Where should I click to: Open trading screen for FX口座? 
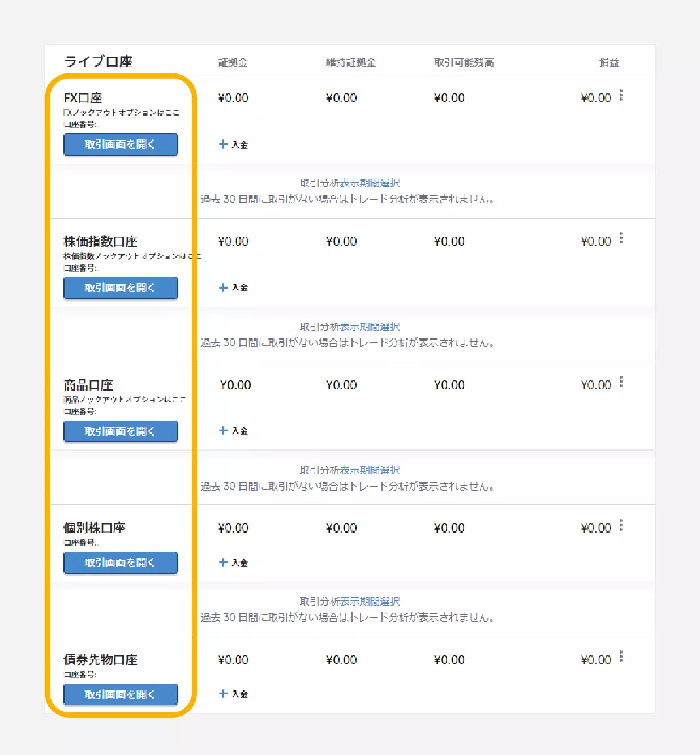click(120, 145)
